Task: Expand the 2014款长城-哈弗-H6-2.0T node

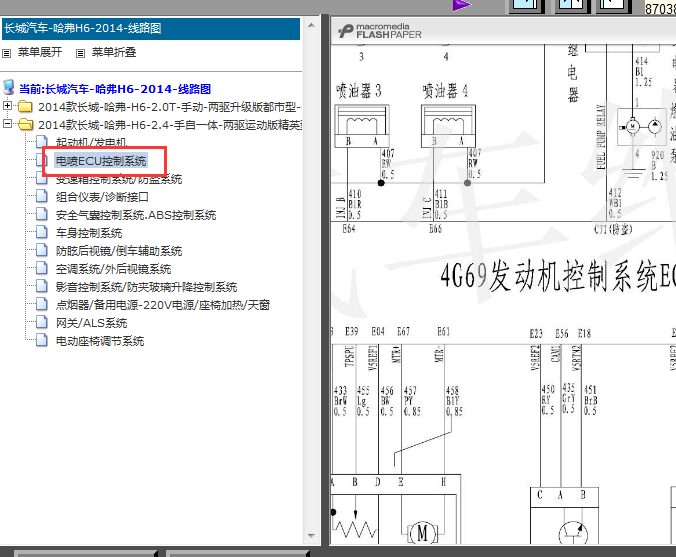Action: (x=7, y=105)
